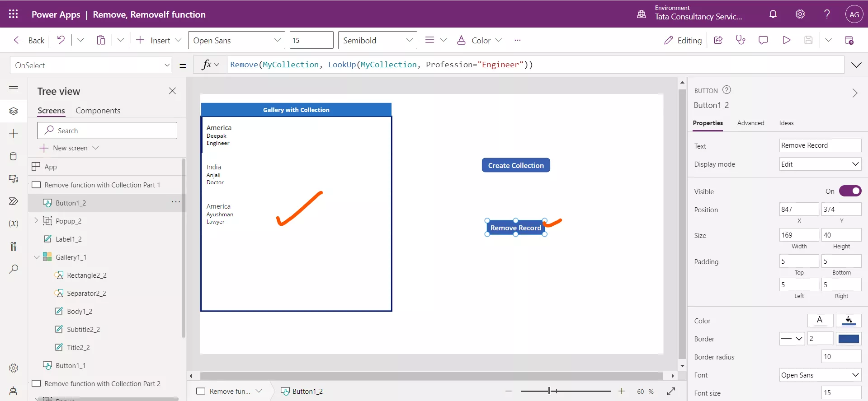The image size is (868, 401).
Task: Open the app launcher waffle menu
Action: pyautogui.click(x=13, y=14)
